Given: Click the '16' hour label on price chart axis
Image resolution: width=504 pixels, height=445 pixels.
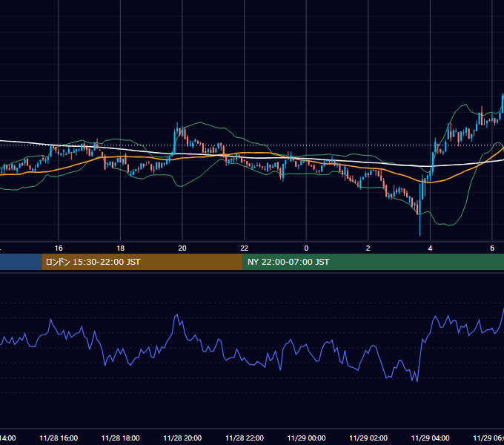Looking at the screenshot, I should pos(59,248).
